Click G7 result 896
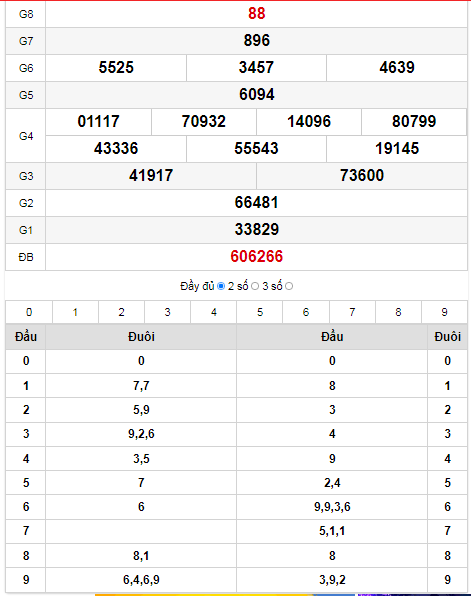The image size is (471, 596). 257,41
